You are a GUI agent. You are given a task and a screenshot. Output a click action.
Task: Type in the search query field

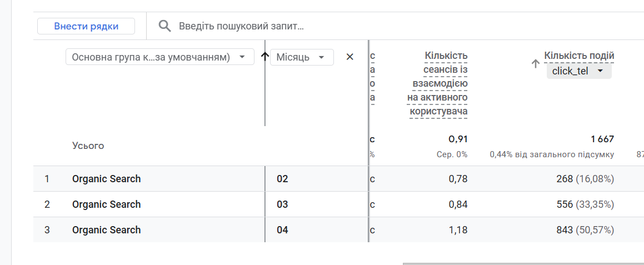coord(333,26)
